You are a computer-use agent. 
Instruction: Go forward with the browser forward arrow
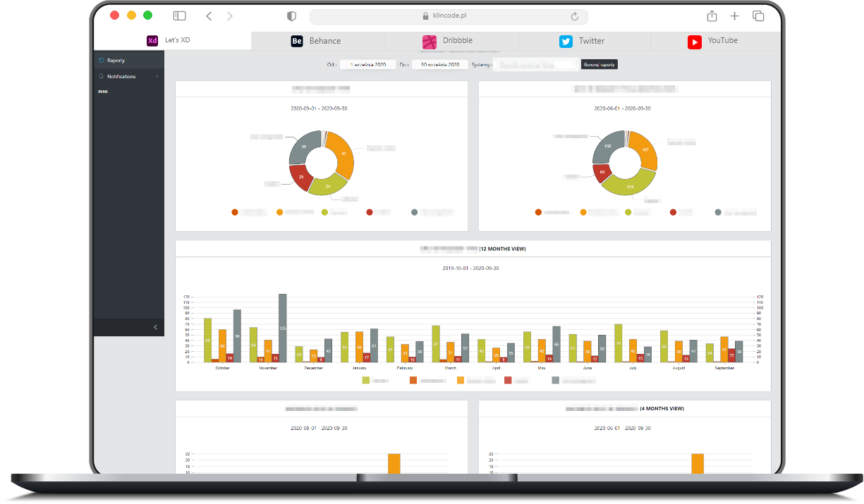pyautogui.click(x=230, y=16)
